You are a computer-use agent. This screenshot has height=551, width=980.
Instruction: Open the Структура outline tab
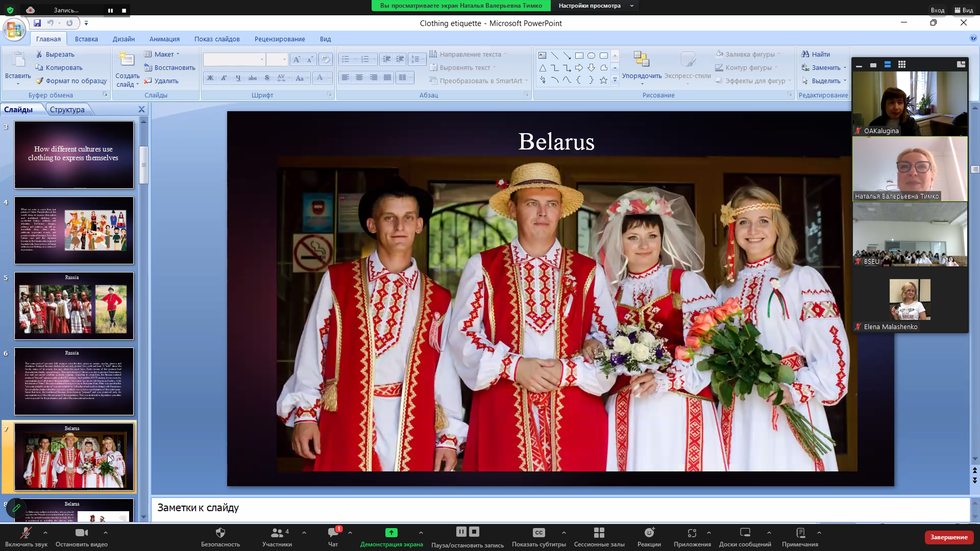[x=67, y=110]
